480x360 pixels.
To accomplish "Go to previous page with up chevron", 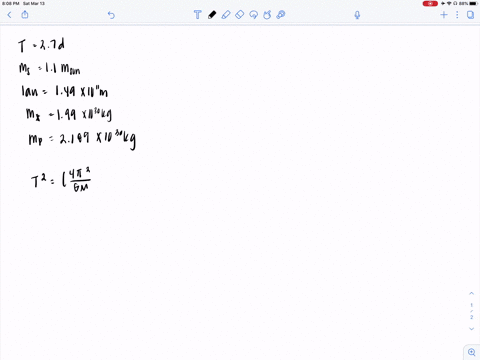I will point(471,293).
